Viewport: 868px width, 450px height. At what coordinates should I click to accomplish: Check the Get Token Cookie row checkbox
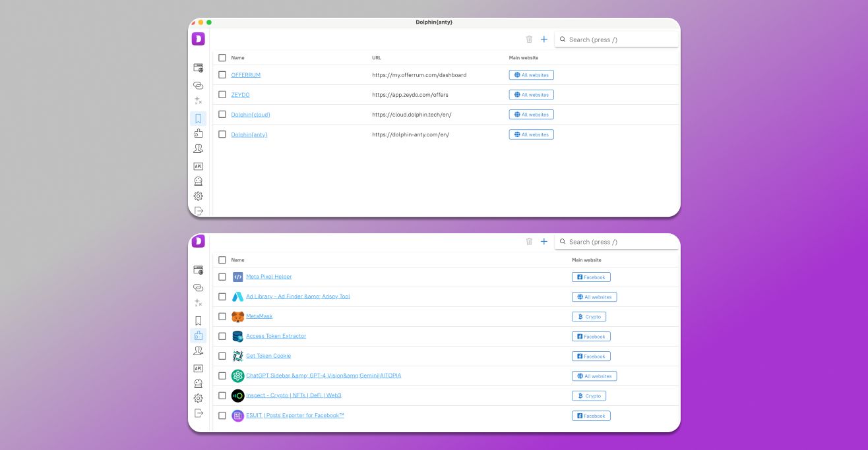(x=222, y=356)
